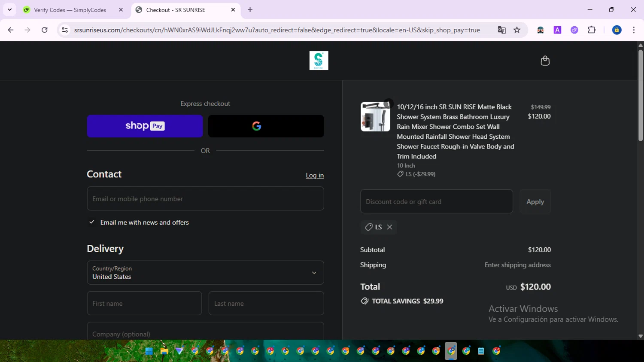Open a new browser tab
644x362 pixels.
coord(250,10)
